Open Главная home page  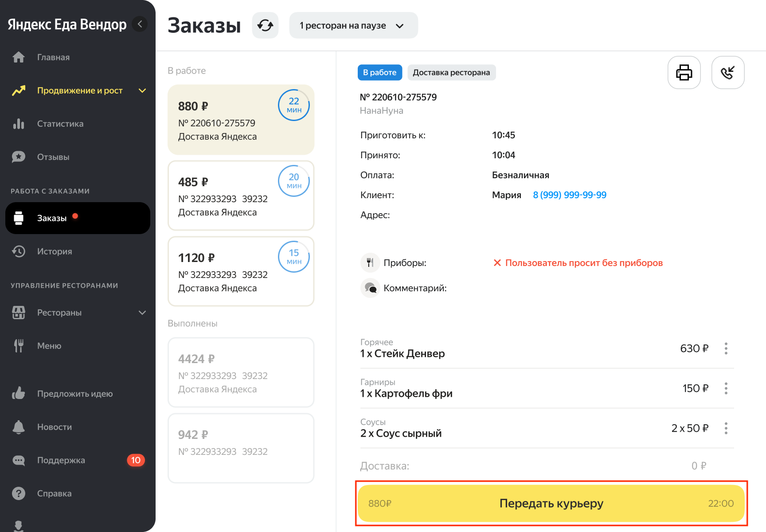pos(53,57)
